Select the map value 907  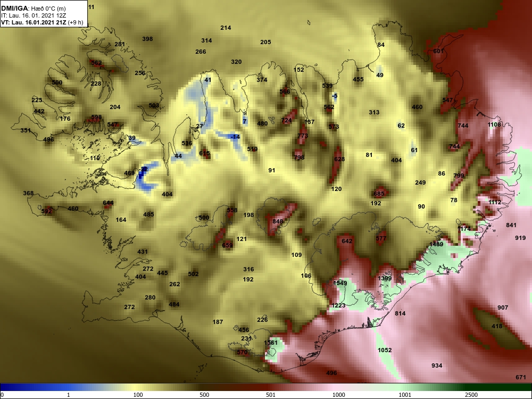(503, 307)
